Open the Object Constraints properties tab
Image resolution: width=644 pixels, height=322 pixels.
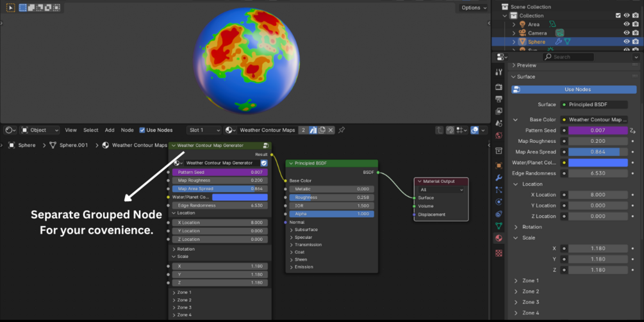click(x=499, y=214)
